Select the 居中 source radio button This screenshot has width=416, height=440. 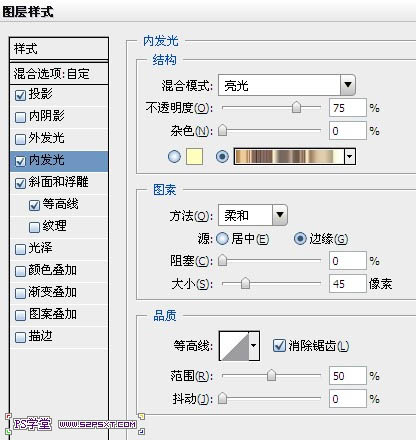222,239
